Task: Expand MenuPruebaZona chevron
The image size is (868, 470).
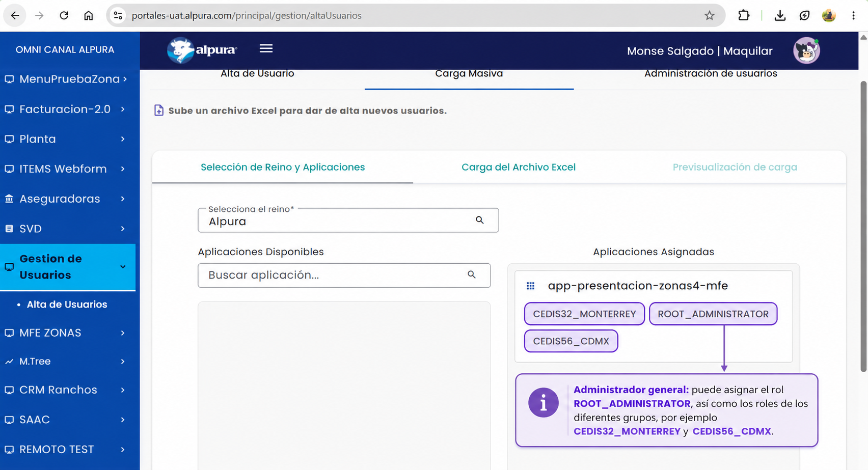Action: tap(125, 79)
